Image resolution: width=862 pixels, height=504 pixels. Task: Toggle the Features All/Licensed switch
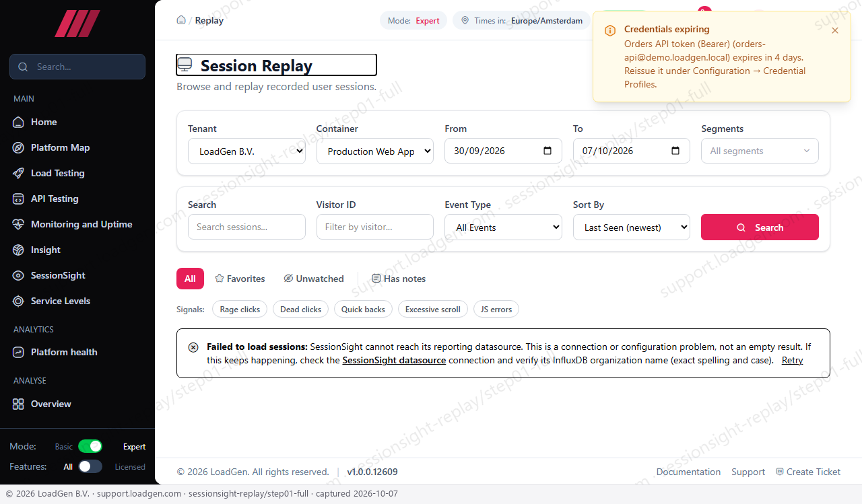click(x=90, y=466)
